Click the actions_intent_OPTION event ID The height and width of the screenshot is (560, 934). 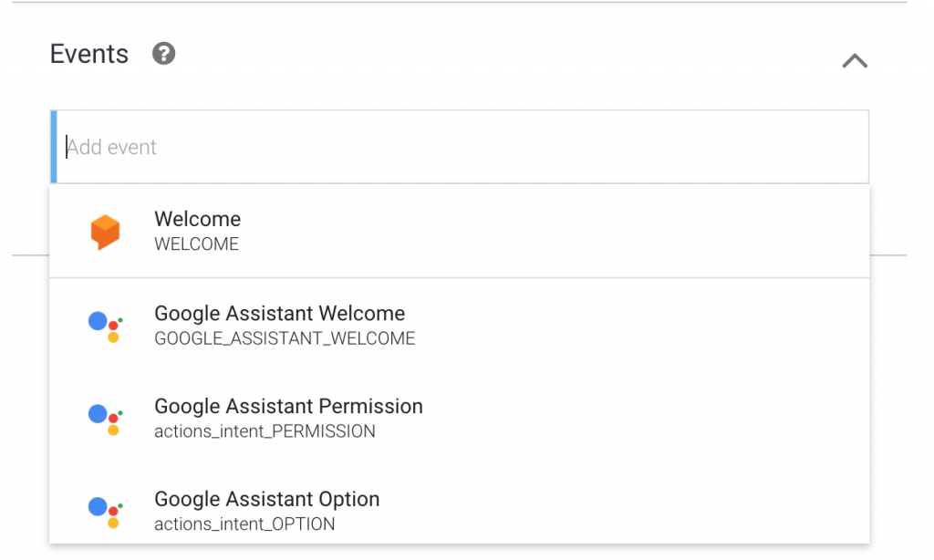click(244, 524)
